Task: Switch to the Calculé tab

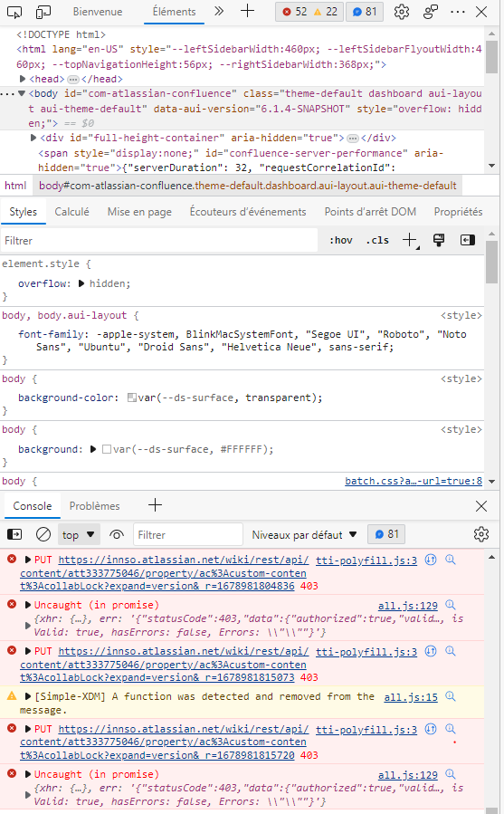Action: pos(71,212)
